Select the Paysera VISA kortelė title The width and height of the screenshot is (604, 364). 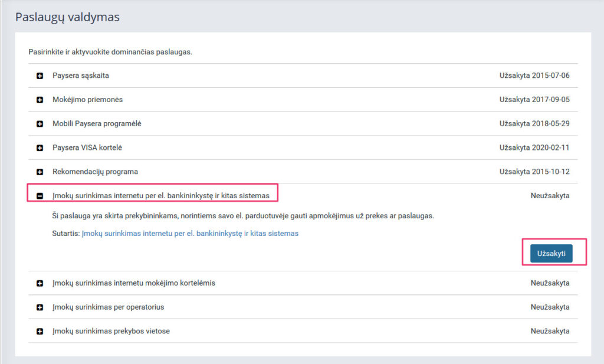[x=87, y=147]
